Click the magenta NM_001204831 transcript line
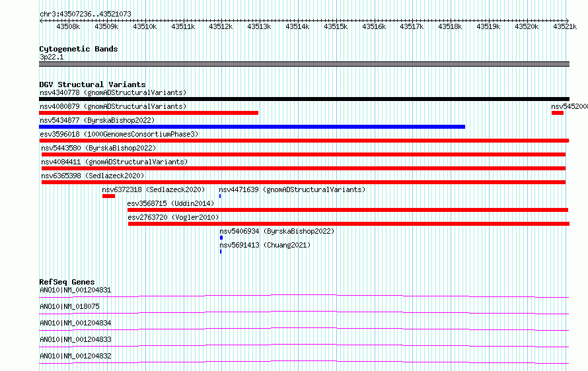 (x=304, y=296)
